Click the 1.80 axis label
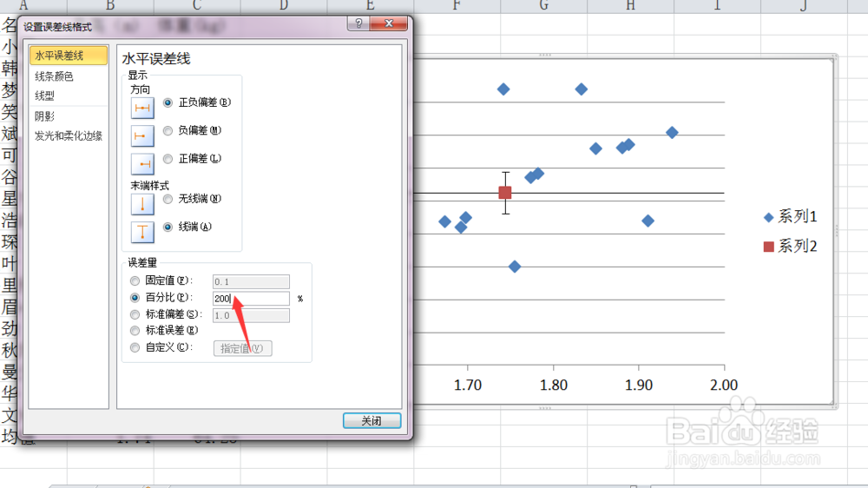 554,385
